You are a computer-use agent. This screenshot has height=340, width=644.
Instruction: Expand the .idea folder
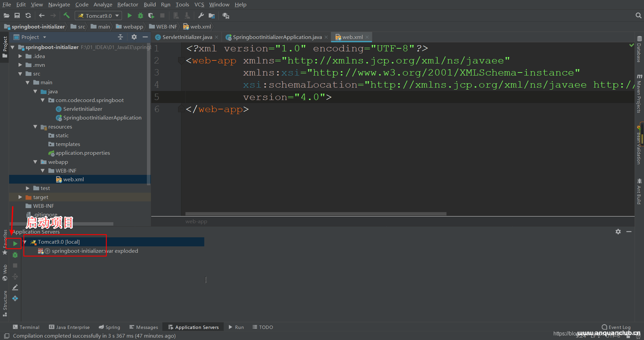click(20, 56)
